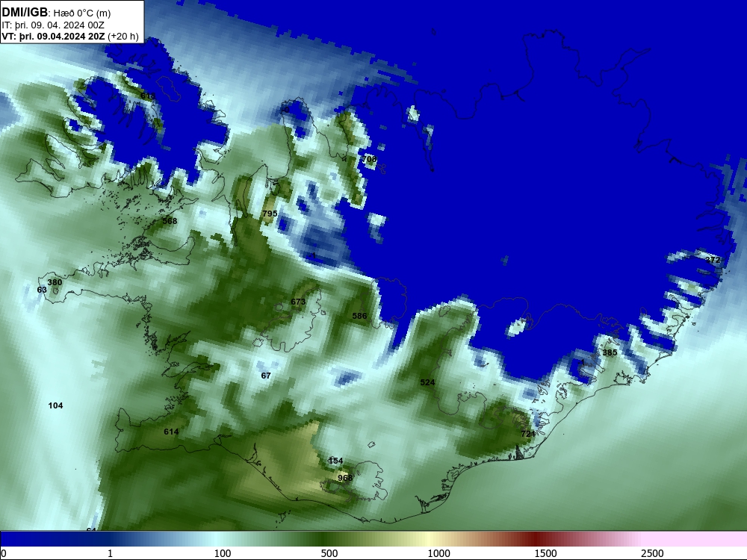This screenshot has height=560, width=747.
Task: Click the legend tick label 2500
Action: [x=652, y=553]
